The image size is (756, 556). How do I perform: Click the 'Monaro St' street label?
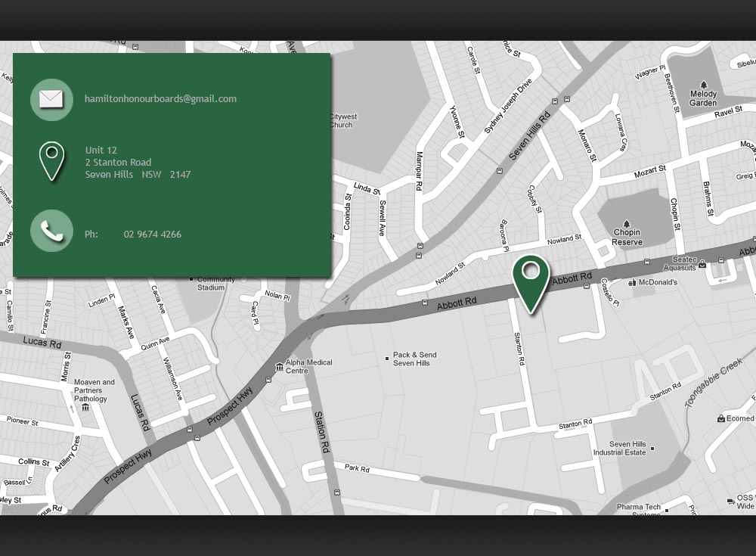tap(587, 145)
